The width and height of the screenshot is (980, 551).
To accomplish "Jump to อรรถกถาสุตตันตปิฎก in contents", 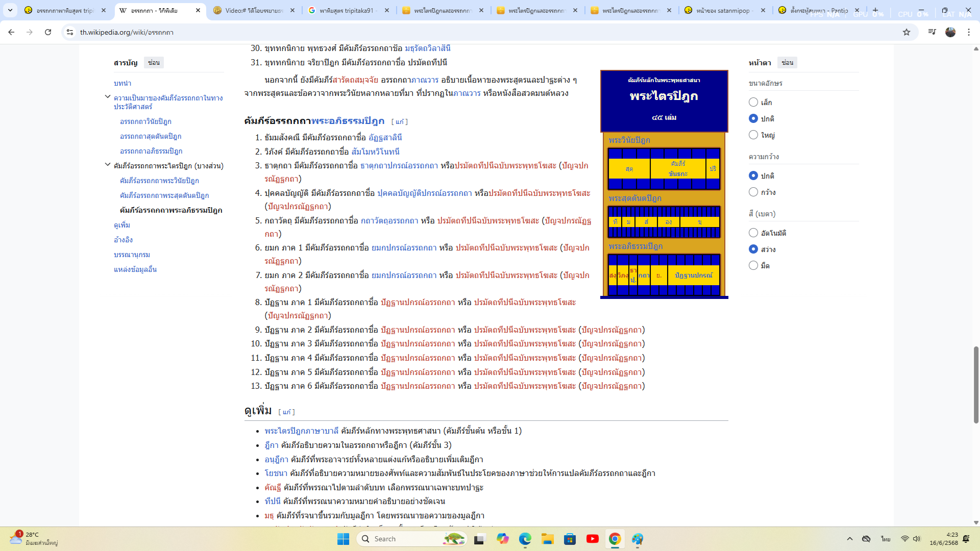I will tap(151, 136).
